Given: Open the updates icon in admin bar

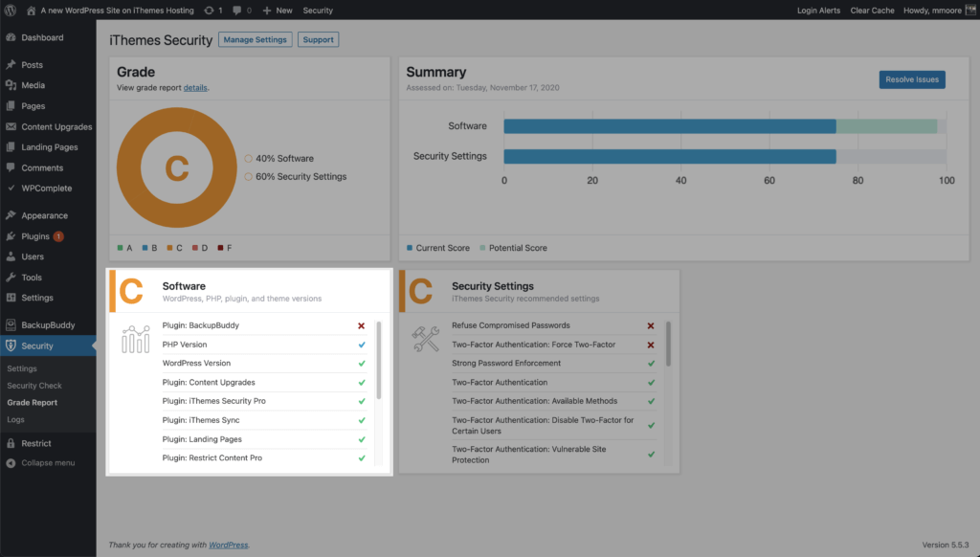Looking at the screenshot, I should (209, 11).
